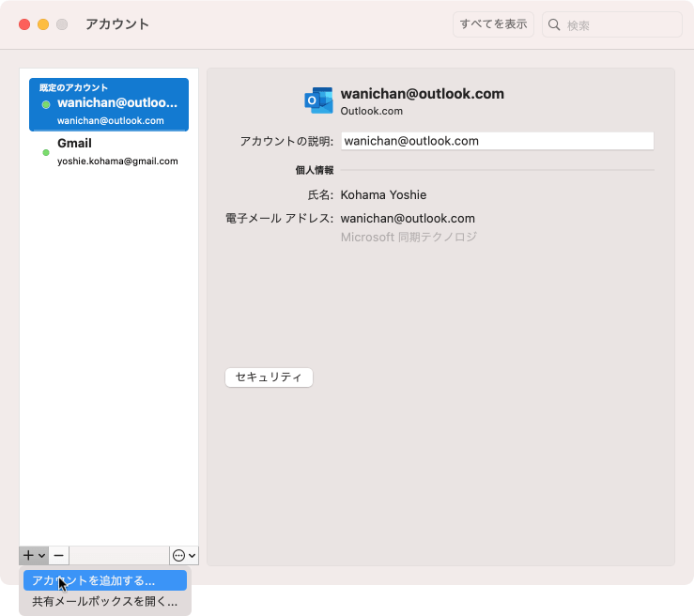Click the green status dot beside Gmail
The width and height of the screenshot is (694, 616).
click(46, 153)
